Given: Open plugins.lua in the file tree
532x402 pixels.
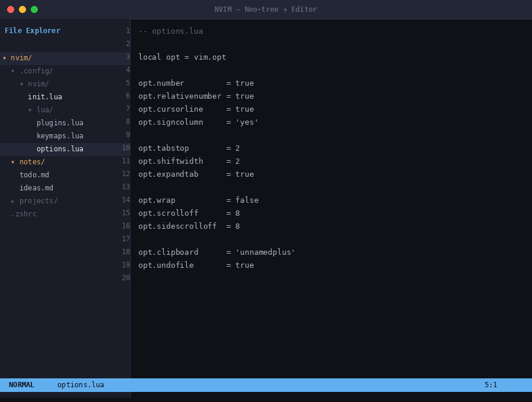Looking at the screenshot, I should tap(60, 123).
